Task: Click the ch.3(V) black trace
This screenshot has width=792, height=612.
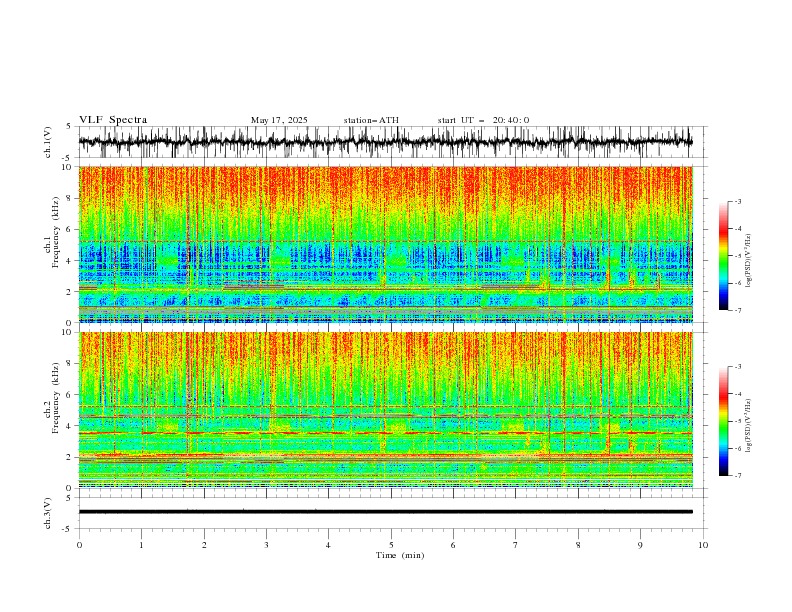Action: coord(385,512)
